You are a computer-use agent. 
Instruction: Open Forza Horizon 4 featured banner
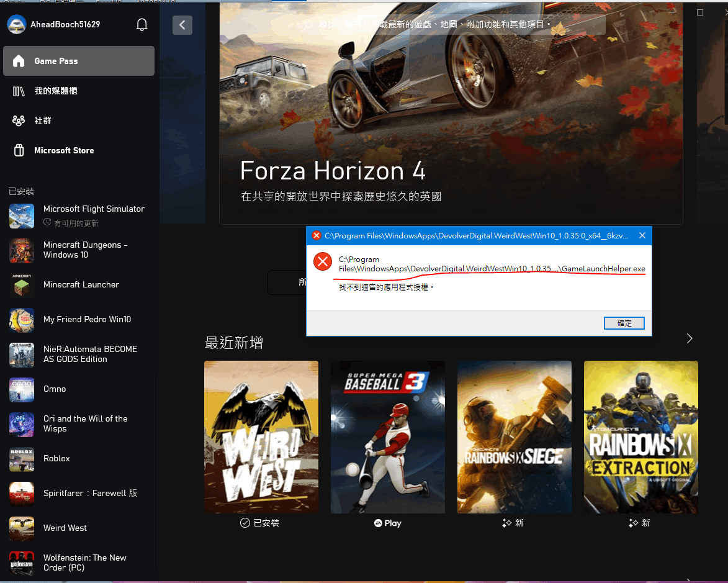[451, 114]
